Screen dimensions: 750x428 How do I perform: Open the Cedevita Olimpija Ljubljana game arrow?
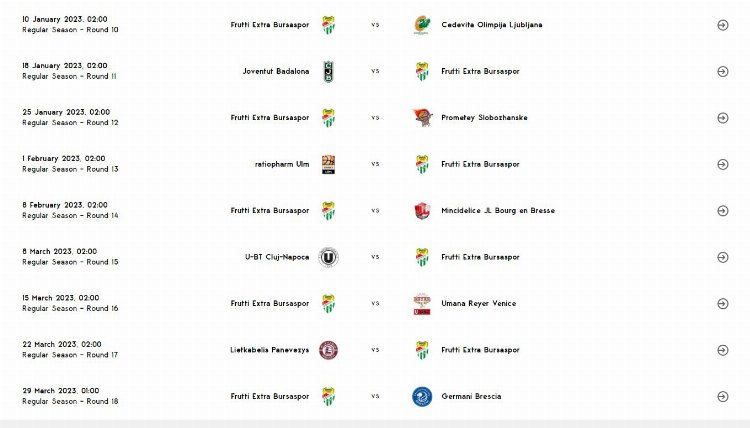click(x=722, y=25)
